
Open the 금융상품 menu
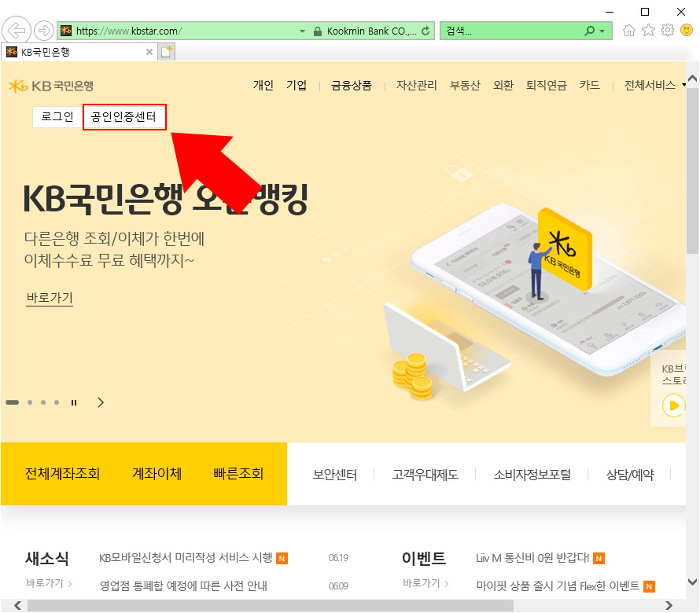click(x=352, y=85)
